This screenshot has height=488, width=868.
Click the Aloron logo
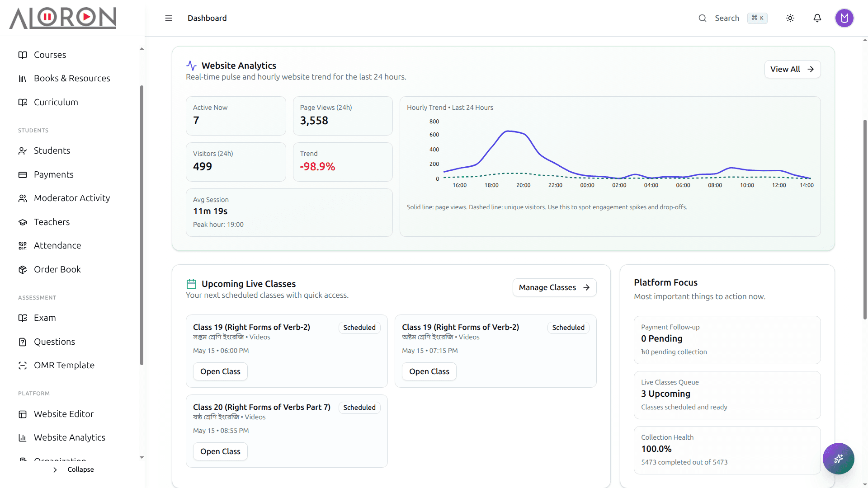pos(63,18)
